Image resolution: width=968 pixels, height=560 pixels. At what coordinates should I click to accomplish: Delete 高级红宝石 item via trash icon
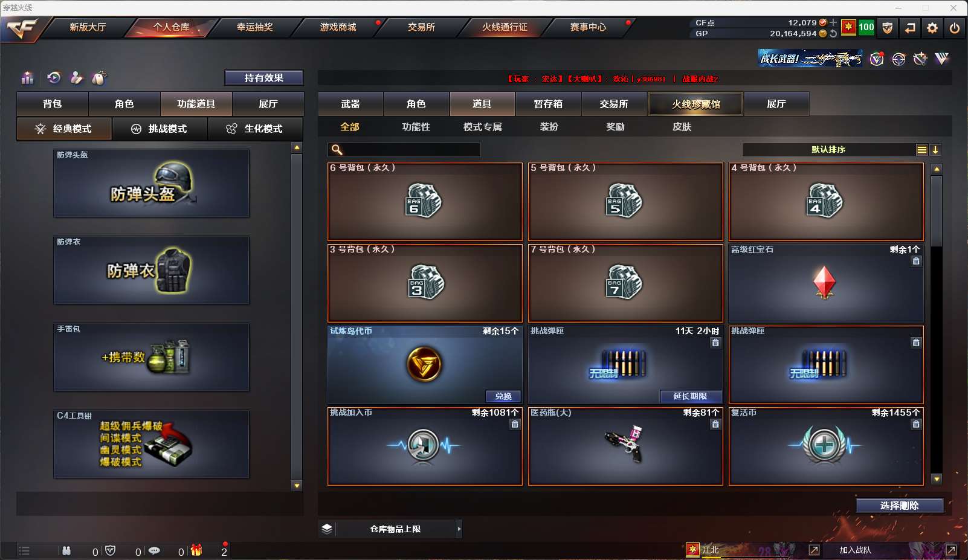point(916,261)
